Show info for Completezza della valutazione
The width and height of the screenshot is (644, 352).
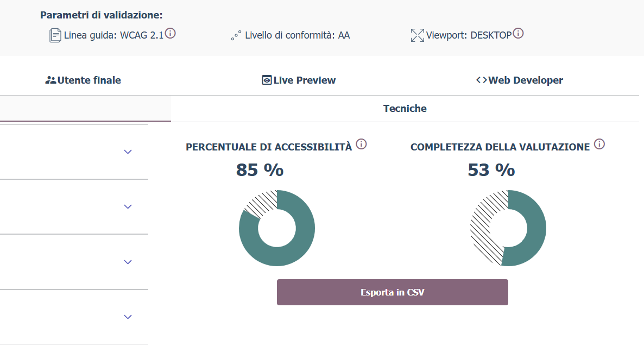coord(599,144)
